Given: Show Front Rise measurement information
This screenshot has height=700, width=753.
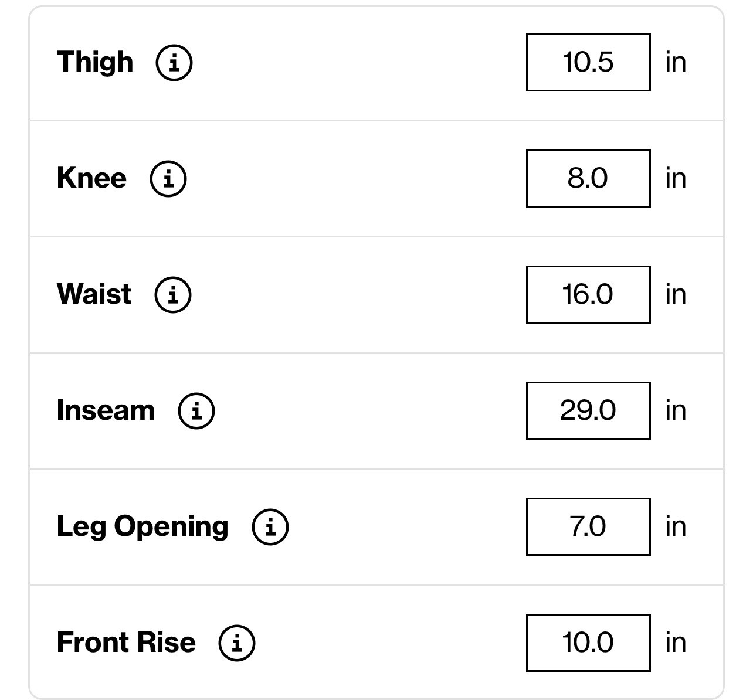Looking at the screenshot, I should click(x=237, y=643).
